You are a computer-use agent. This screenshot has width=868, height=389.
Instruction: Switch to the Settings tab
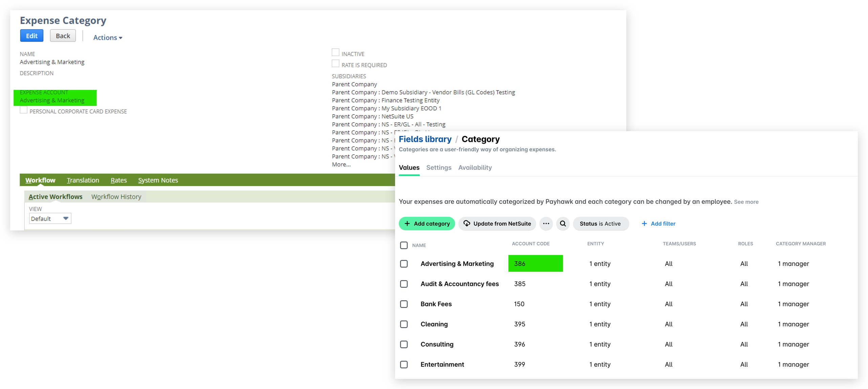(x=439, y=168)
